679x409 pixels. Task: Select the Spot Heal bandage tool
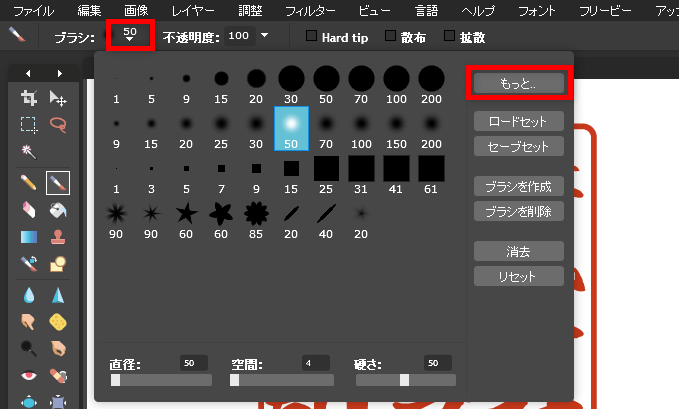[x=58, y=375]
